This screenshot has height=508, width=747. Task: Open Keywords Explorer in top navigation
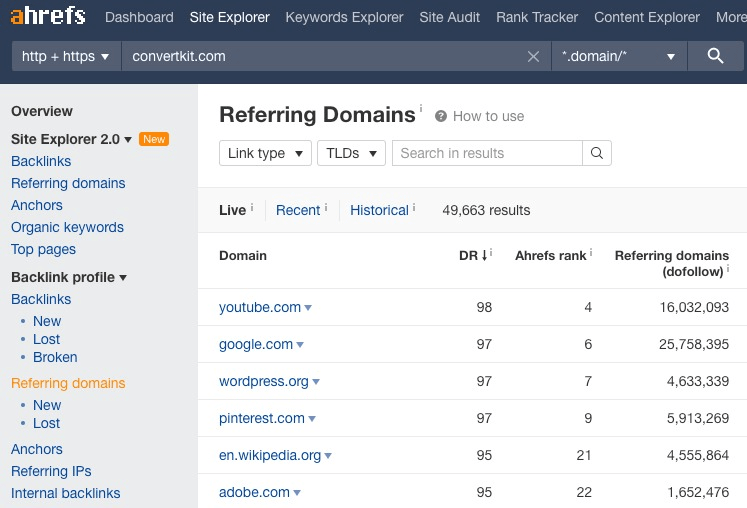tap(344, 17)
